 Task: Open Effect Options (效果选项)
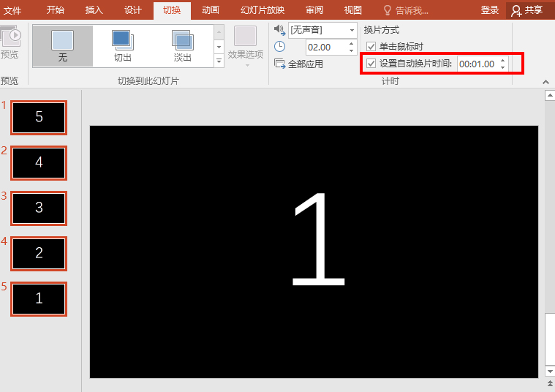point(245,46)
